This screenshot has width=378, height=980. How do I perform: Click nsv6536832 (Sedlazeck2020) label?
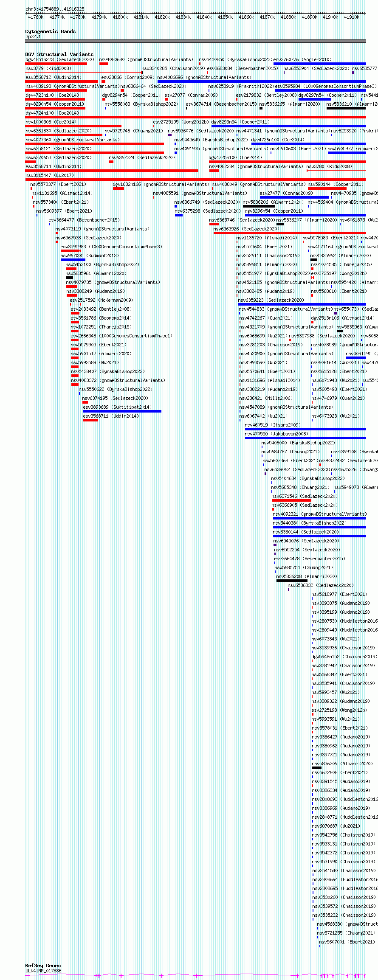pos(321,585)
